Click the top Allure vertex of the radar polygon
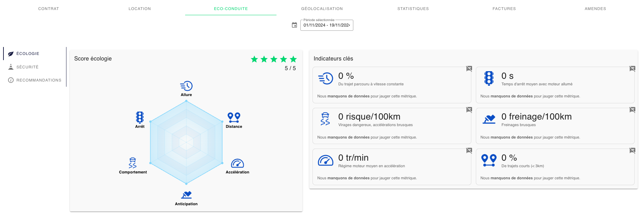 tap(186, 101)
